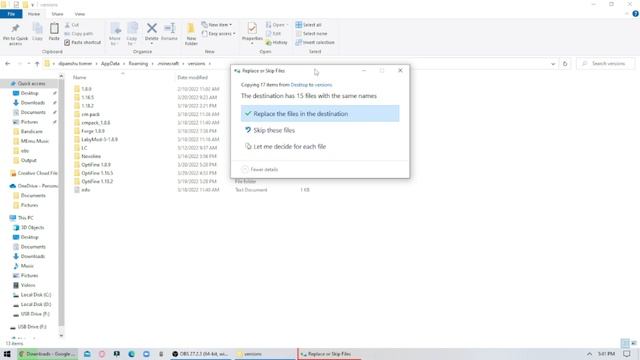Switch to the Home ribbon tab
The height and width of the screenshot is (360, 640).
click(x=34, y=14)
